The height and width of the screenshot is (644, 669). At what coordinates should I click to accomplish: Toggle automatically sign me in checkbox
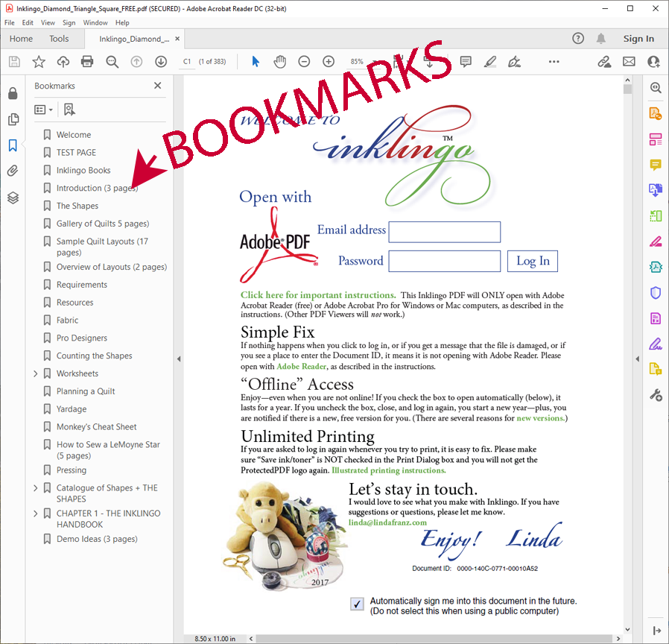pos(357,604)
